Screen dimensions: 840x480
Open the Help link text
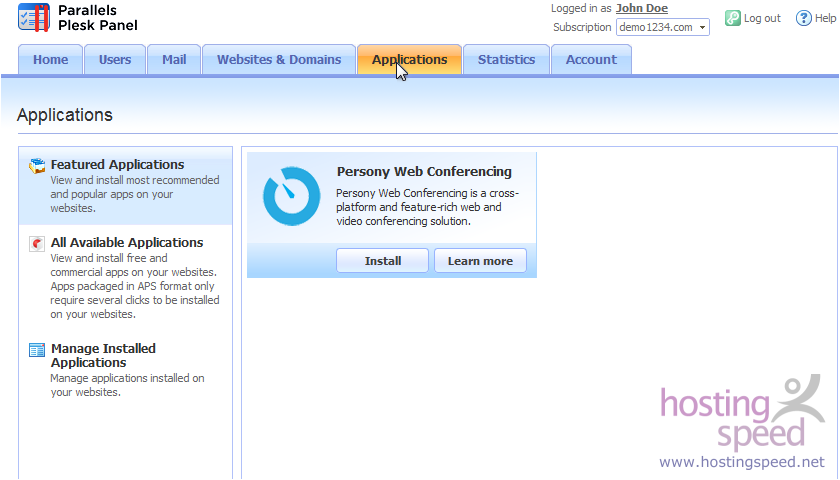[825, 18]
